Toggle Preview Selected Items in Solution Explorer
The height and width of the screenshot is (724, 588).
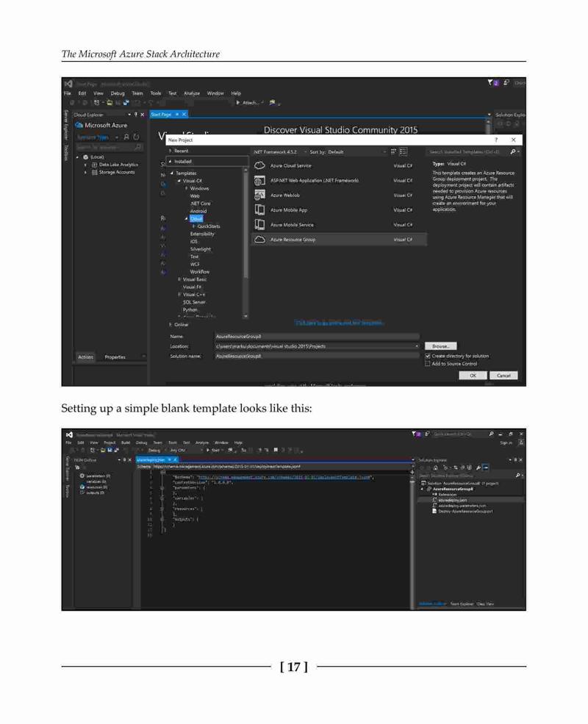click(x=486, y=467)
